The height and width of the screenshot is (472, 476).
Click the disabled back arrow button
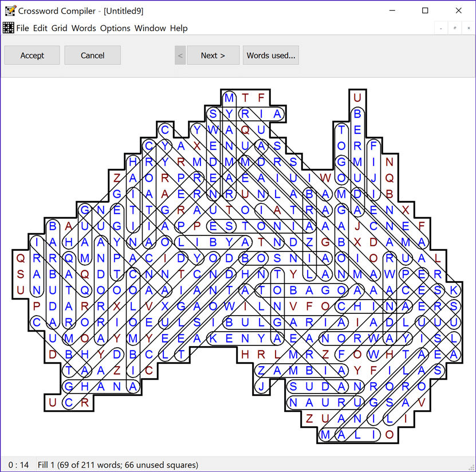click(180, 55)
